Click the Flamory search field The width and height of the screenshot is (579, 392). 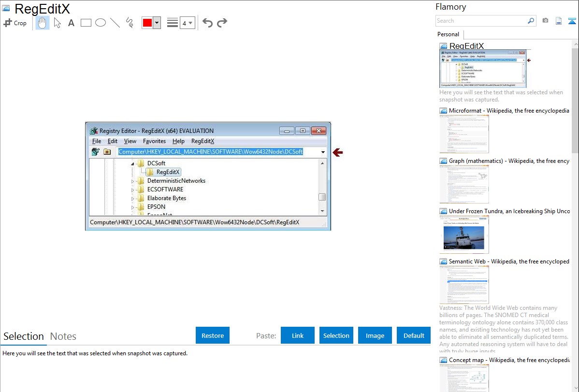click(481, 21)
